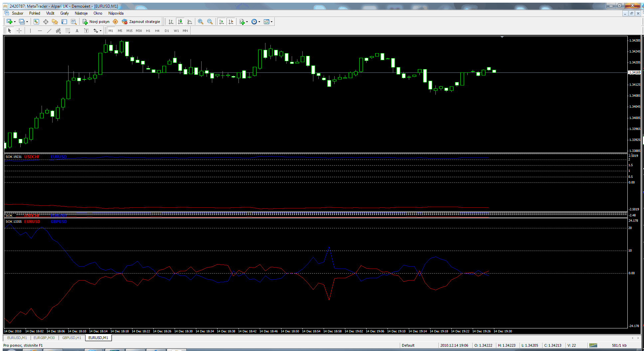Open the Profiles toolbar icon
Viewport: 644px width, 351px height.
22,22
